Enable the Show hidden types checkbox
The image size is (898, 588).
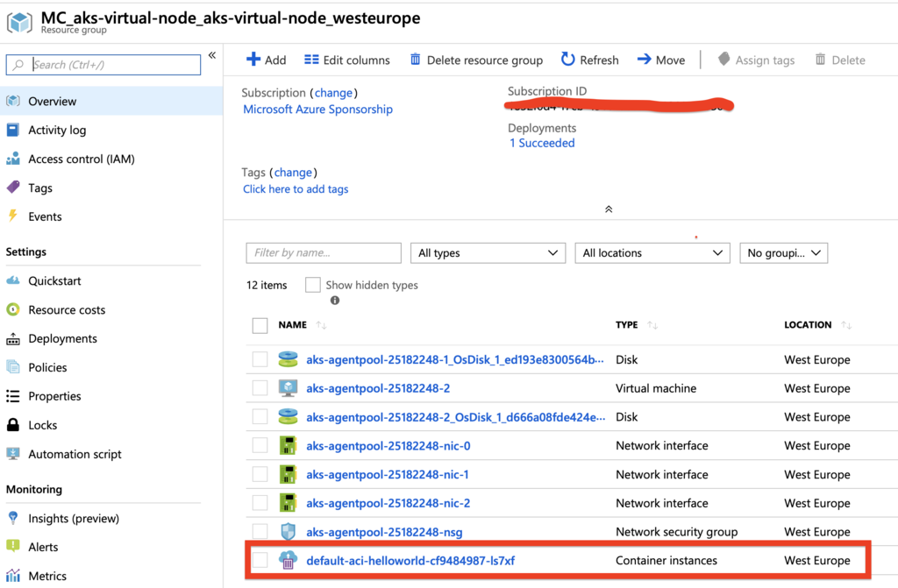tap(313, 285)
